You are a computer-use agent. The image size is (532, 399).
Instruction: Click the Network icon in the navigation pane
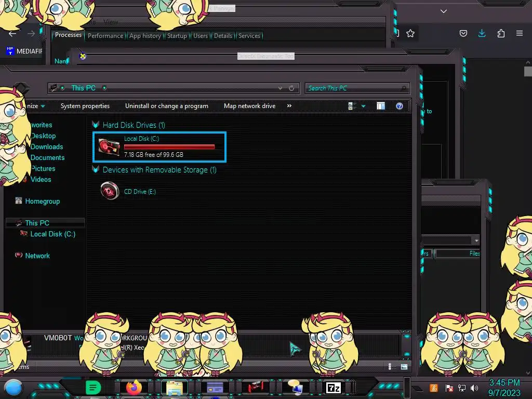[19, 255]
